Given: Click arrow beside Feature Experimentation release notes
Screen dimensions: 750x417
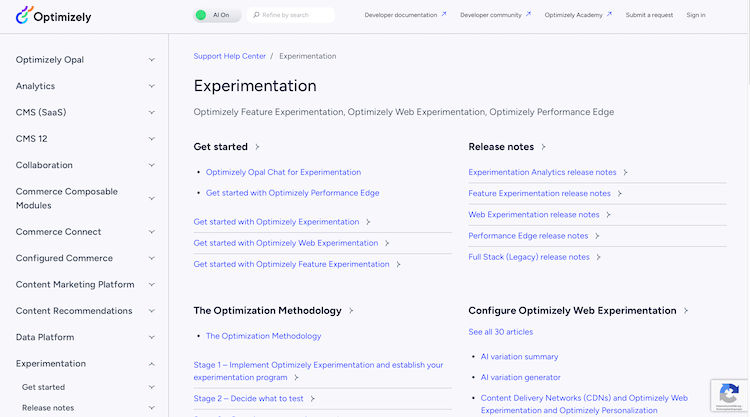Looking at the screenshot, I should click(619, 194).
